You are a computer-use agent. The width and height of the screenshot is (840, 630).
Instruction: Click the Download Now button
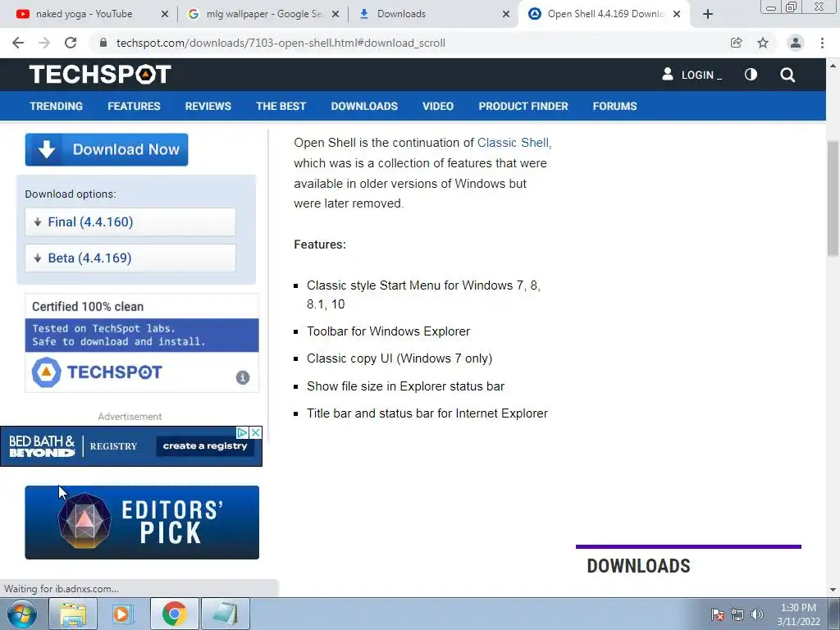click(x=107, y=149)
